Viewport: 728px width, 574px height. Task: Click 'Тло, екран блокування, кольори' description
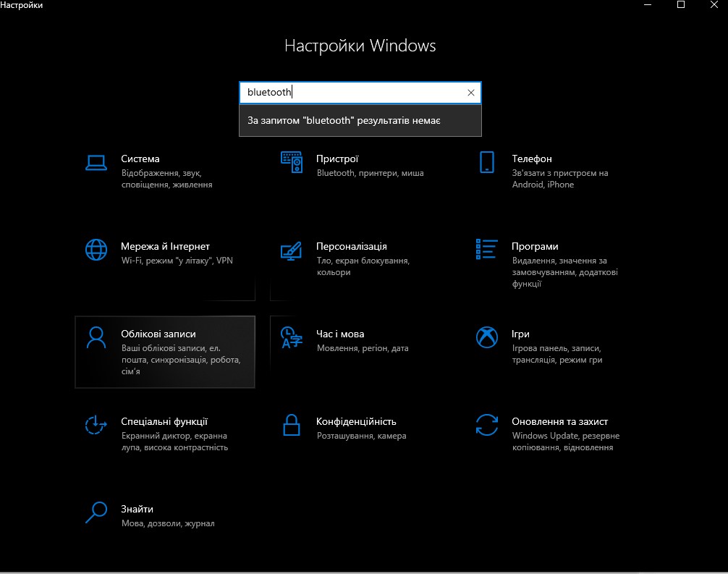[363, 266]
